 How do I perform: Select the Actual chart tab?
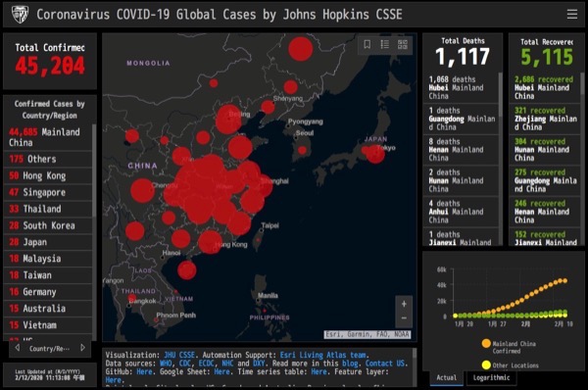[x=446, y=377]
